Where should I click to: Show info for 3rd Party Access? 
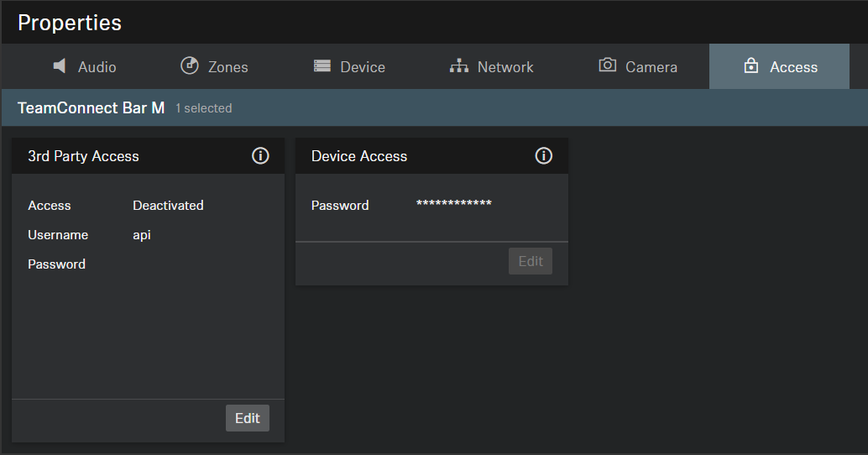260,156
